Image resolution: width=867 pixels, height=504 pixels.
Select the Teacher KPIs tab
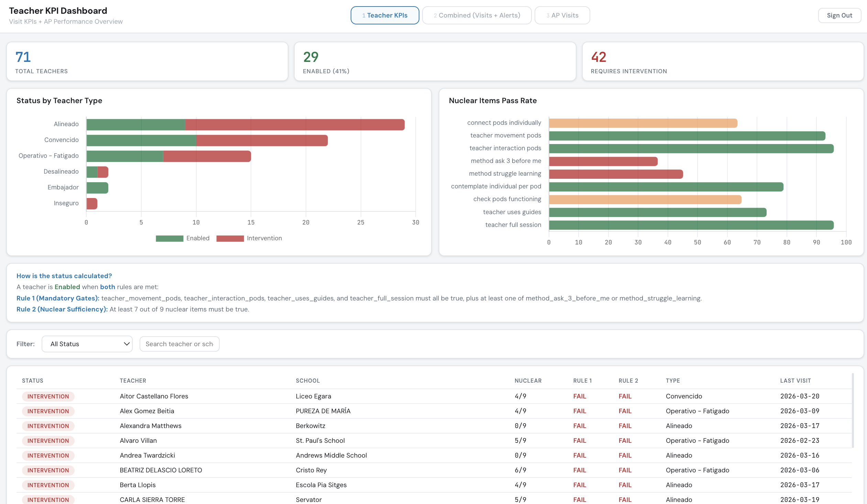(384, 15)
